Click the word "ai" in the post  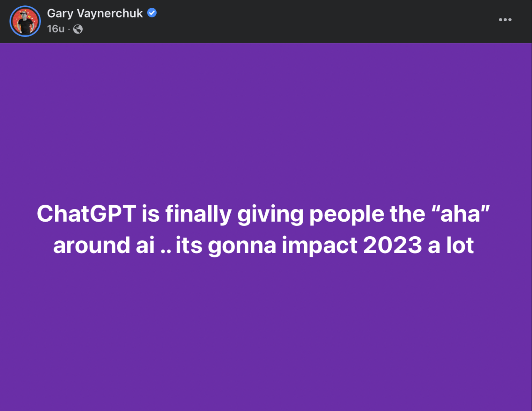pyautogui.click(x=145, y=245)
